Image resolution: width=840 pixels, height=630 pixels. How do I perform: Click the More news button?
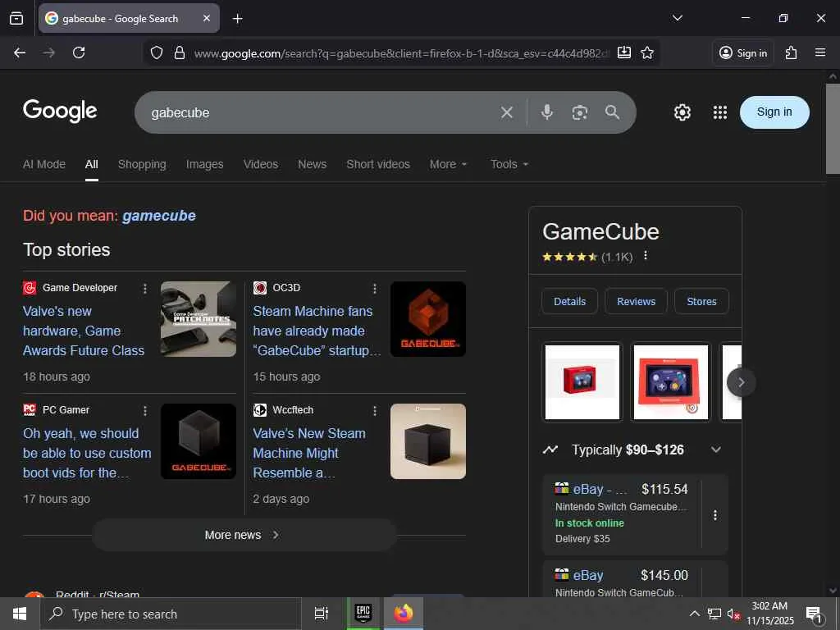[x=244, y=535]
